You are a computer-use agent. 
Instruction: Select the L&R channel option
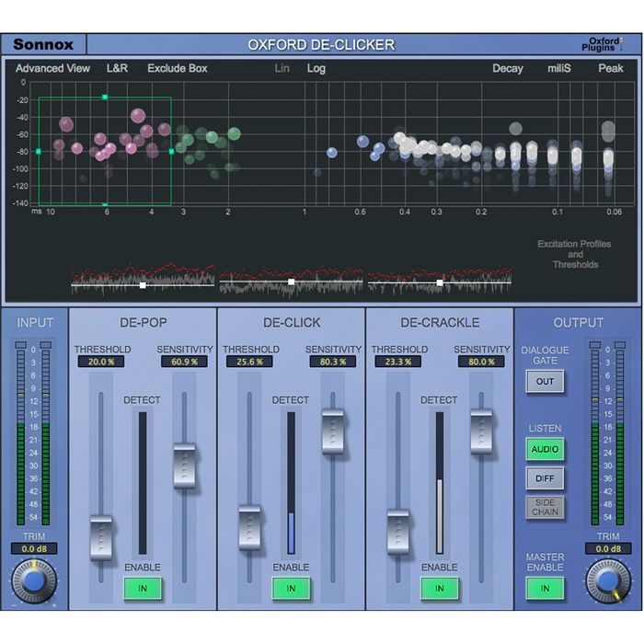point(118,69)
